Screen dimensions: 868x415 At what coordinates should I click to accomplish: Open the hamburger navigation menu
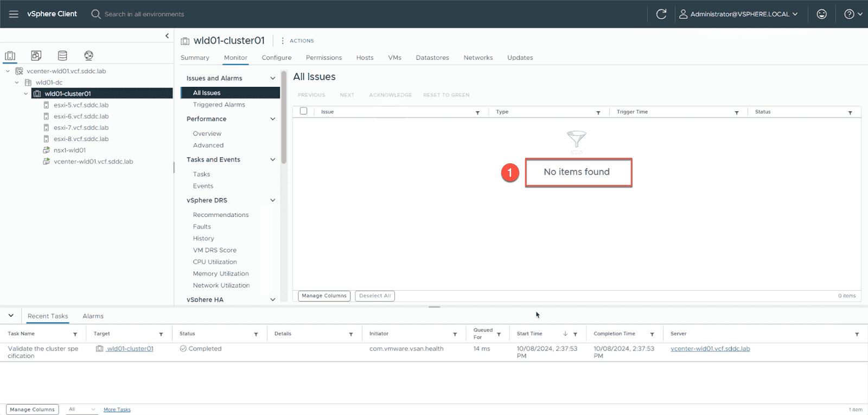coord(14,14)
